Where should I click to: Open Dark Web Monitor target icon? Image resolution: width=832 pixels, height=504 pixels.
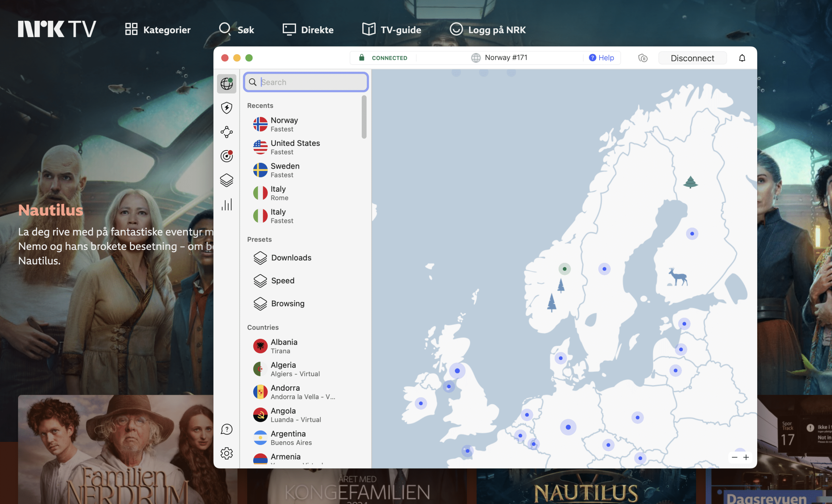pyautogui.click(x=226, y=156)
